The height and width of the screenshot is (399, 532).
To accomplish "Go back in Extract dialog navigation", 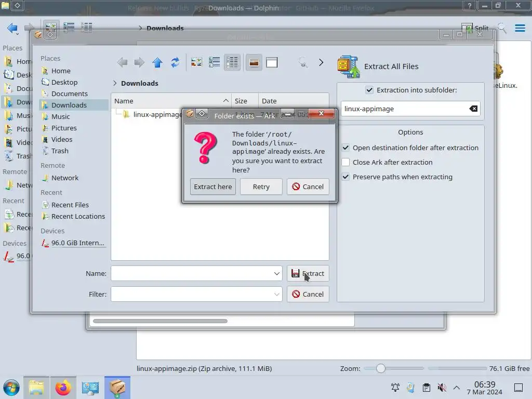I will pyautogui.click(x=122, y=62).
